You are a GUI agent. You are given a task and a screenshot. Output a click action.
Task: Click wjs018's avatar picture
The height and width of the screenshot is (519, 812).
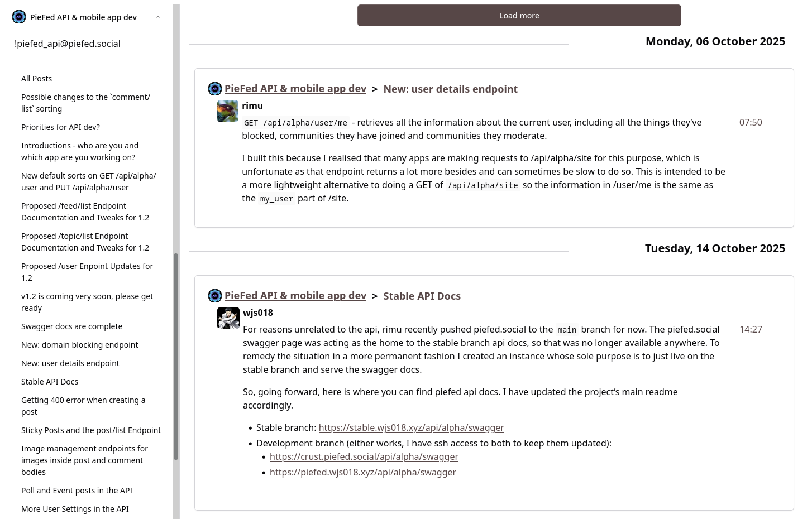228,318
